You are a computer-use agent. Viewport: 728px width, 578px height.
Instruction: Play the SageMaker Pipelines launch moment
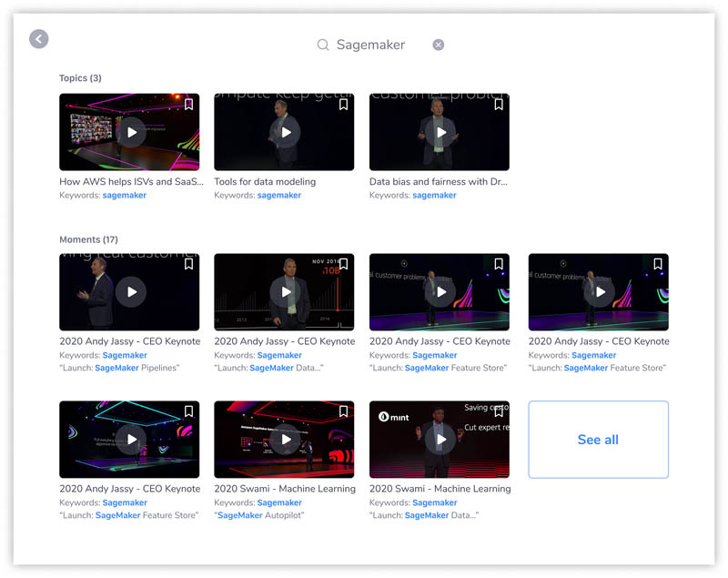coord(132,292)
